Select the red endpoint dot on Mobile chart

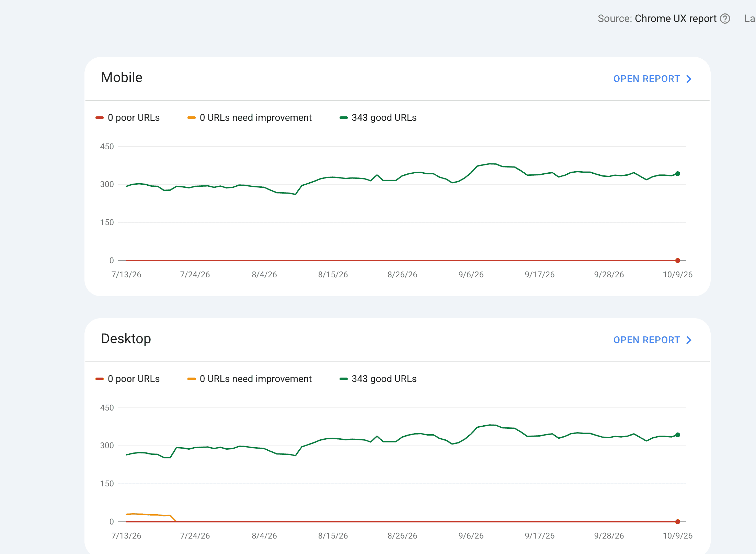click(x=678, y=261)
